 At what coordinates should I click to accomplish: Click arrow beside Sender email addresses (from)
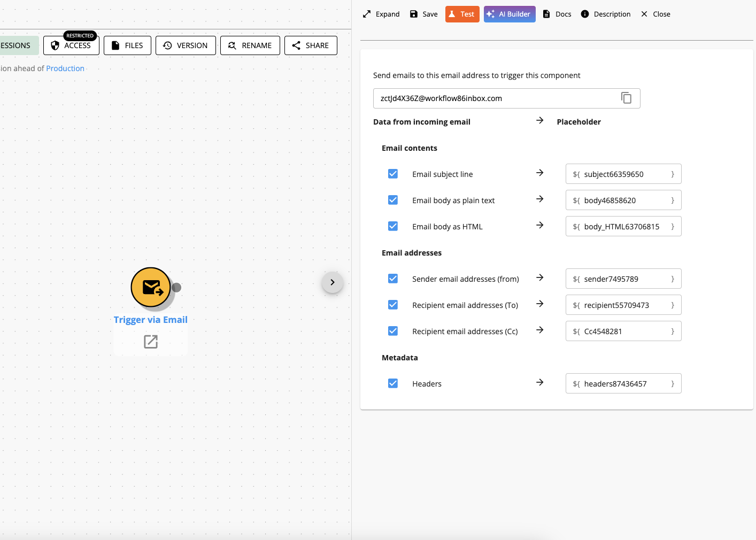540,277
